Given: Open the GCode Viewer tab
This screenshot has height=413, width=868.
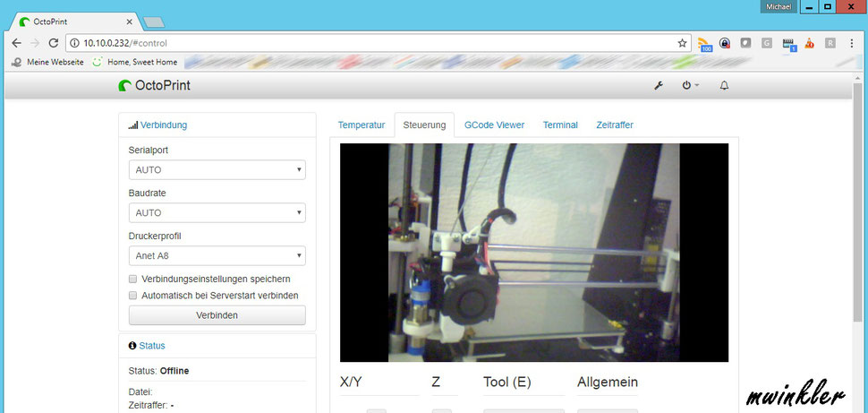Looking at the screenshot, I should click(494, 125).
